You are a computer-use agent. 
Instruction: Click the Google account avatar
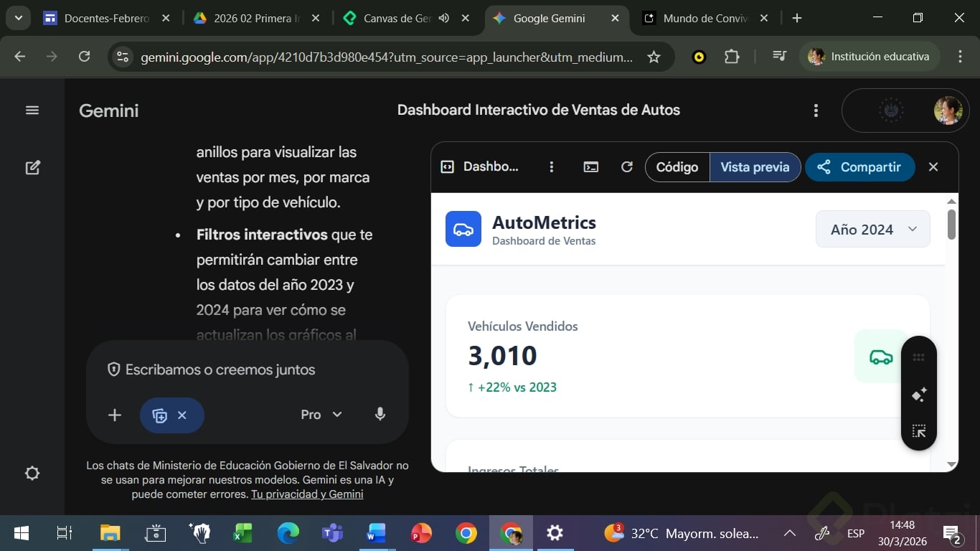pos(948,110)
